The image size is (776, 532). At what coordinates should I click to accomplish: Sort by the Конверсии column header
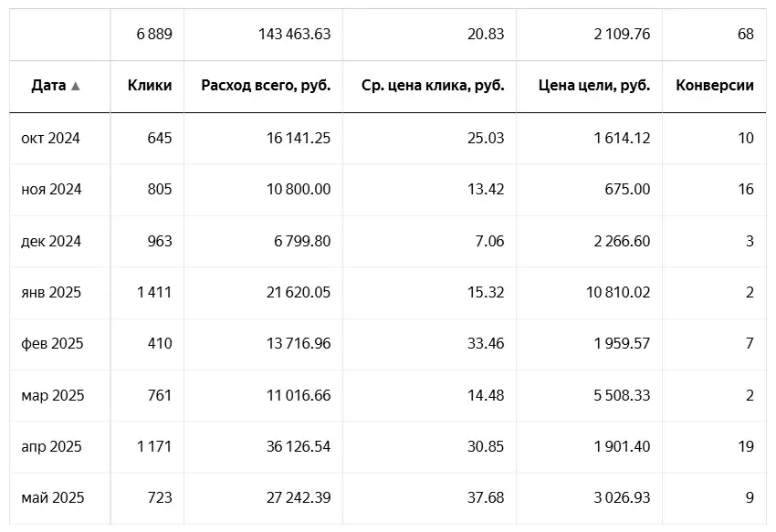[715, 86]
